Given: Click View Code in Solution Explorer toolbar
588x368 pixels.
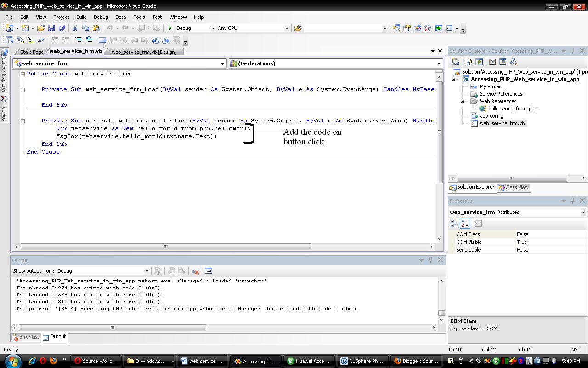Looking at the screenshot, I should click(x=492, y=62).
